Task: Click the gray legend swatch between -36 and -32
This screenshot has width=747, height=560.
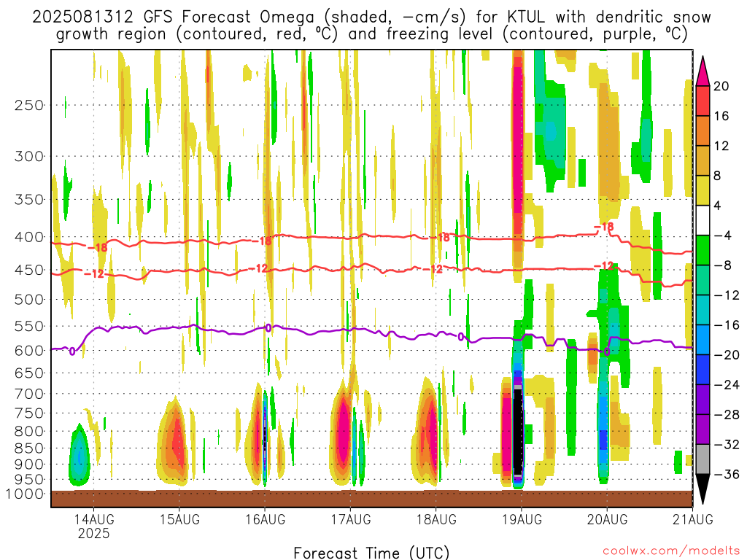Action: [703, 459]
